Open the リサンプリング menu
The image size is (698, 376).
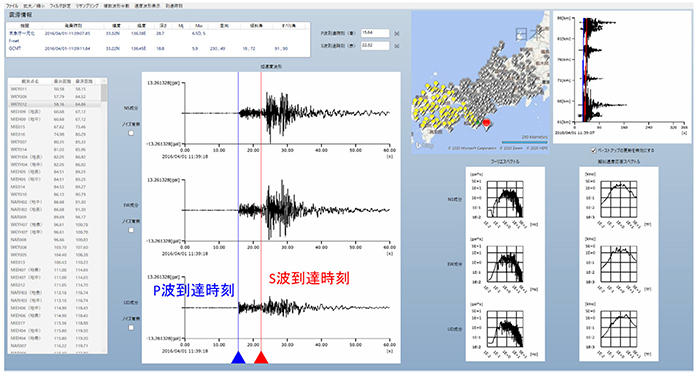[87, 6]
